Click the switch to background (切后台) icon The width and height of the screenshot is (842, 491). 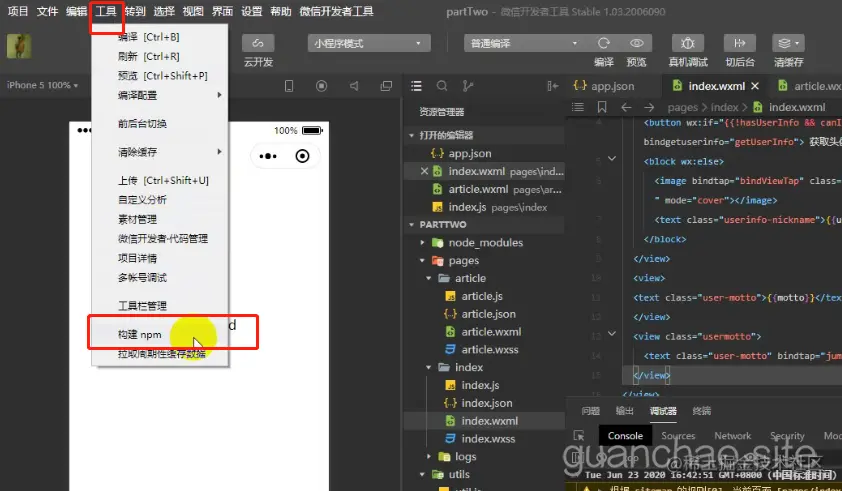(x=739, y=43)
